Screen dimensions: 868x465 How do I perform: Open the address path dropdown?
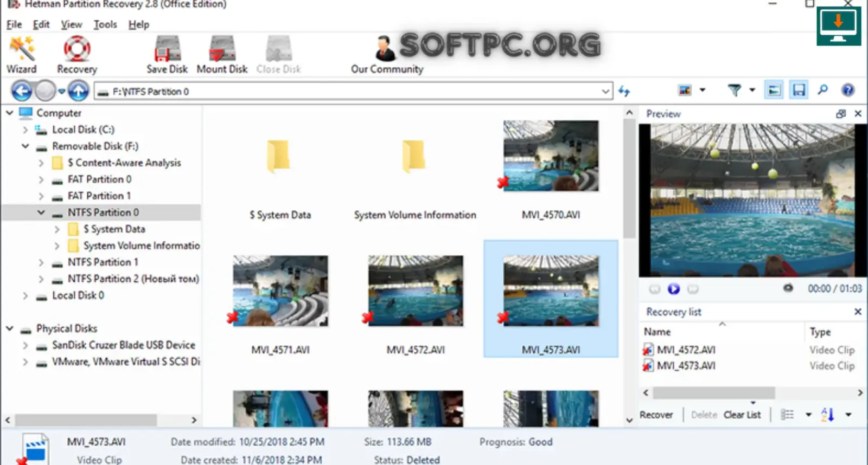click(x=605, y=92)
